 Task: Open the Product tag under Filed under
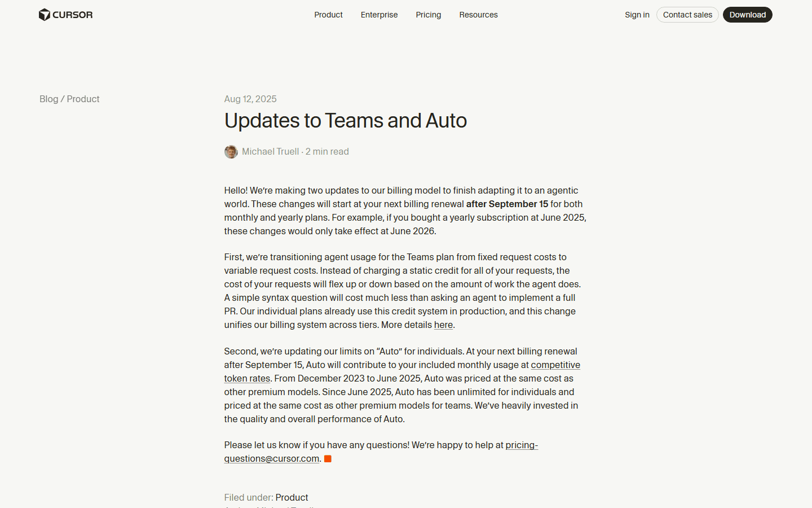292,497
